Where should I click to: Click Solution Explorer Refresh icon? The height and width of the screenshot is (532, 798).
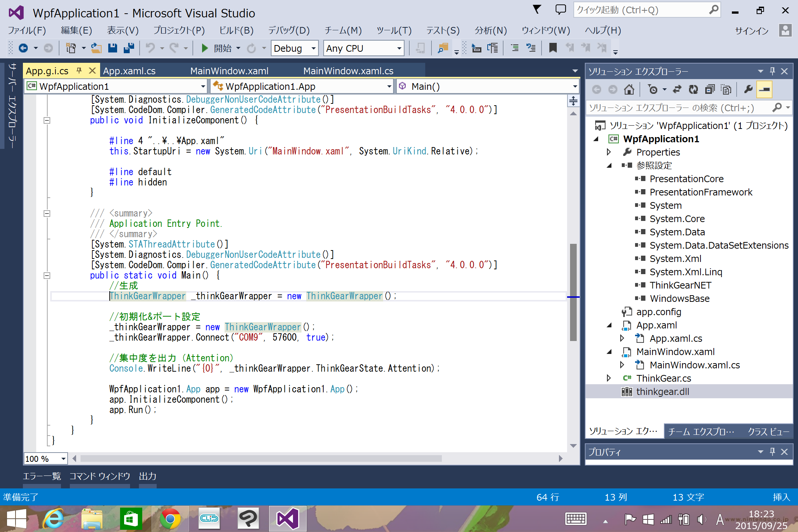pos(693,89)
